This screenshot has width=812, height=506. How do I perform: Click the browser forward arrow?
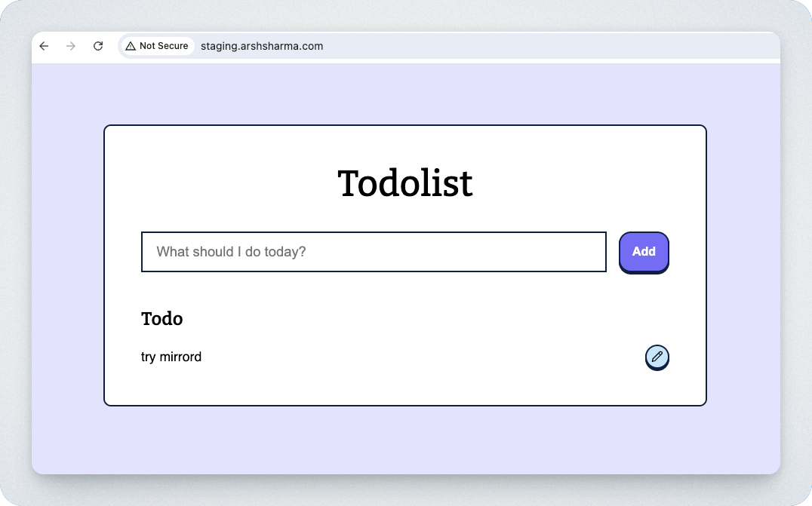click(x=71, y=46)
